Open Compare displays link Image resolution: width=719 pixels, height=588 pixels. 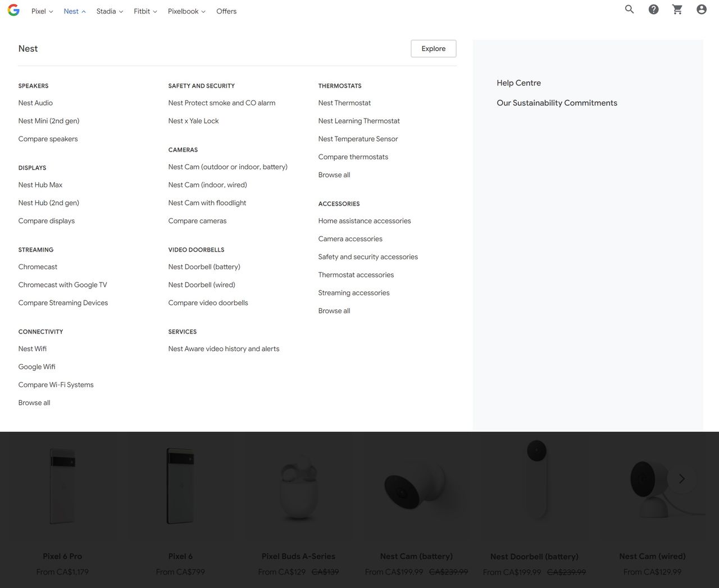pyautogui.click(x=47, y=221)
